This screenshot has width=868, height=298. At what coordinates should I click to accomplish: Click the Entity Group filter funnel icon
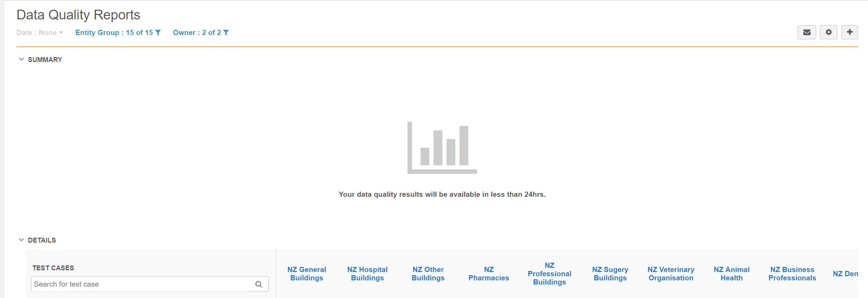pyautogui.click(x=158, y=33)
